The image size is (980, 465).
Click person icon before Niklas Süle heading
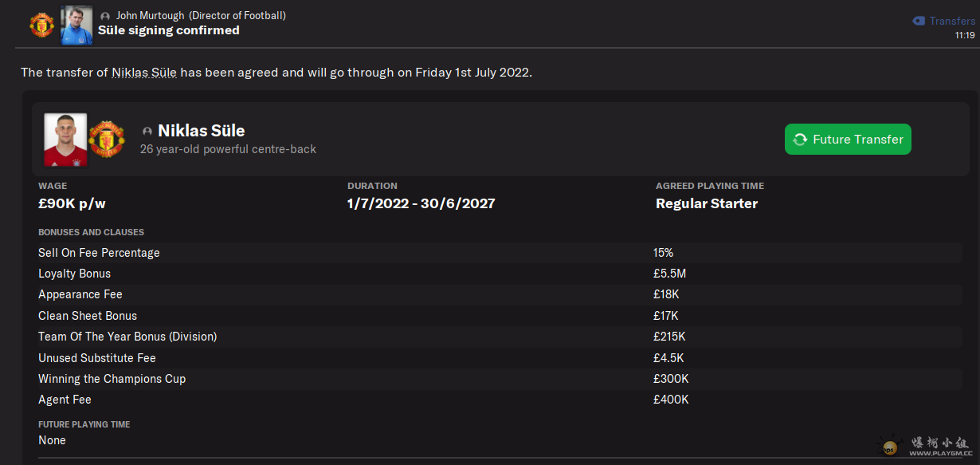click(x=147, y=132)
